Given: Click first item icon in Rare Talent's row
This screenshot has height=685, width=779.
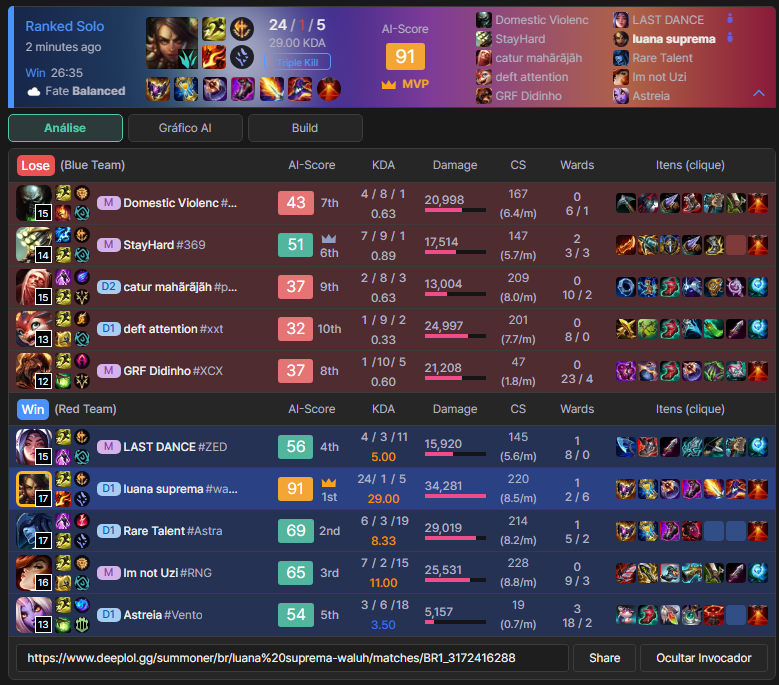Looking at the screenshot, I should coord(626,531).
